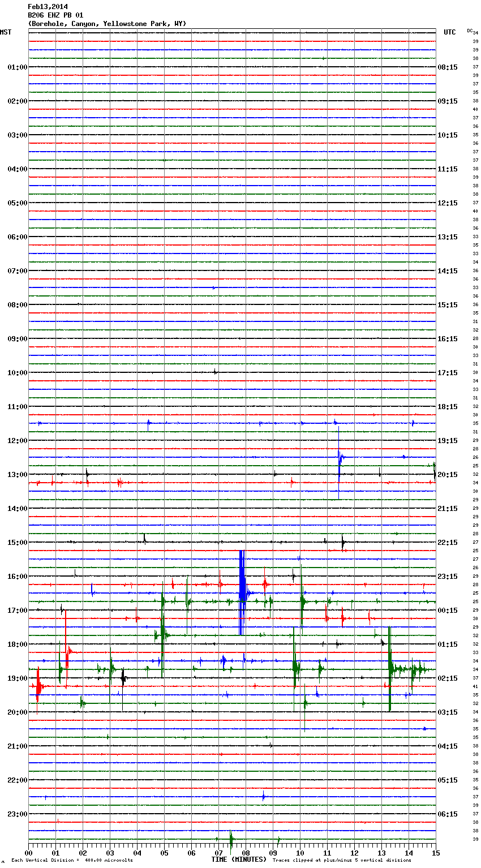Click the 10:15 UTC time label
This screenshot has height=868, width=481.
448,135
